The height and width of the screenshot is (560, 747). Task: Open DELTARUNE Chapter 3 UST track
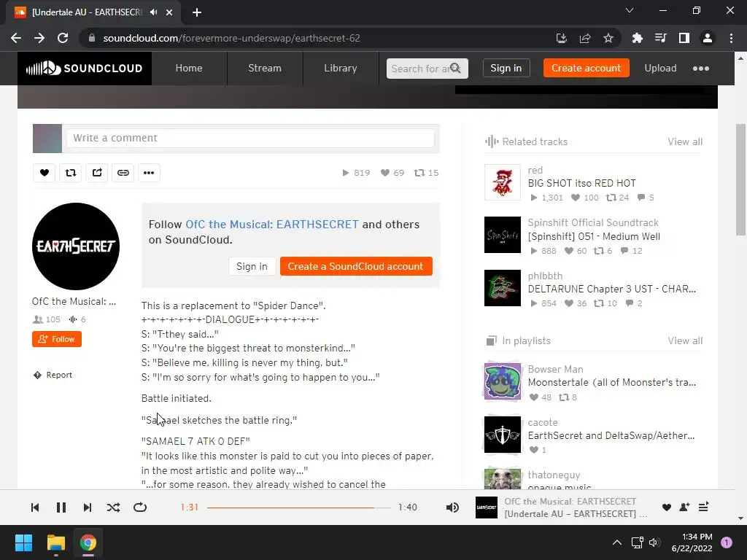pos(612,289)
